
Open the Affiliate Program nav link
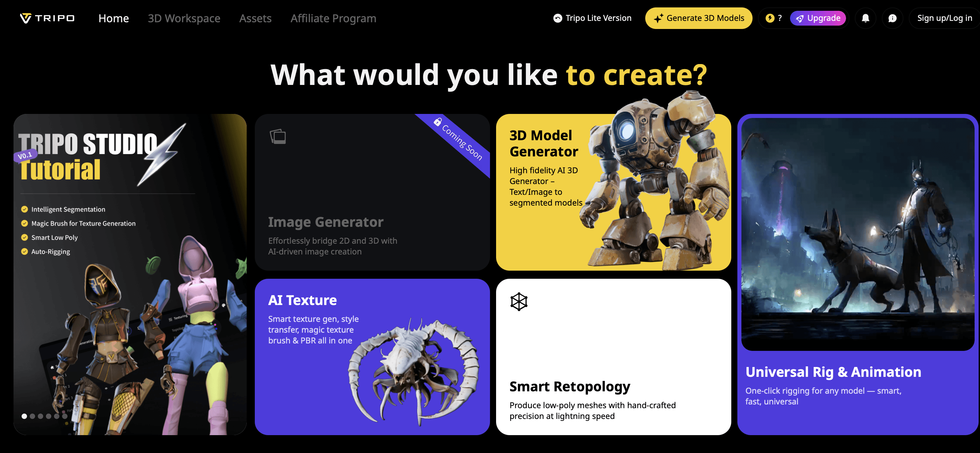[333, 18]
